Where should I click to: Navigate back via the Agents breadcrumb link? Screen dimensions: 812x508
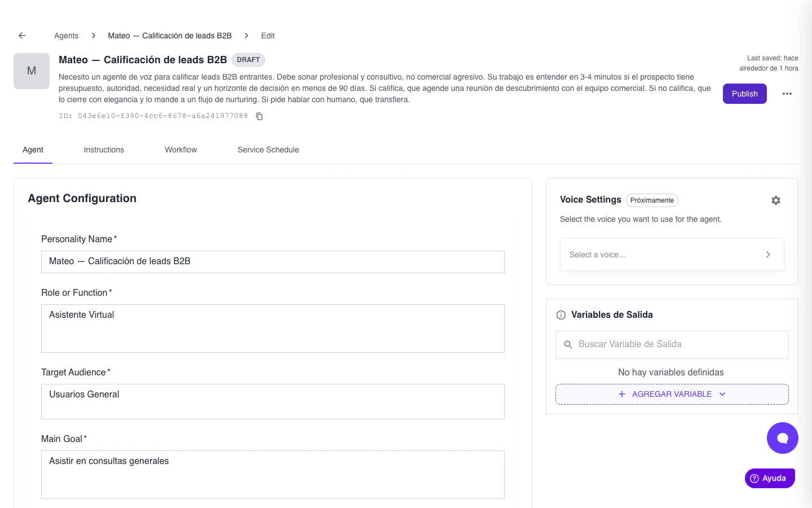coord(66,36)
